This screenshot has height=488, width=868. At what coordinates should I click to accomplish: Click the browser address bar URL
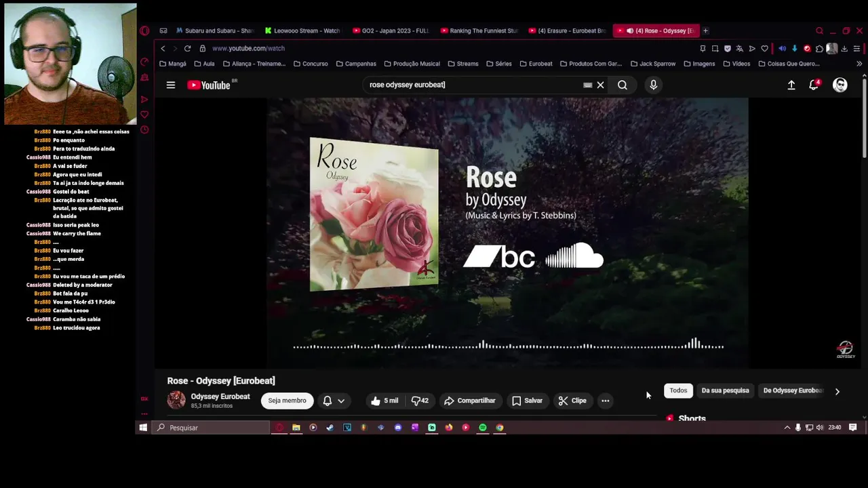coord(248,48)
